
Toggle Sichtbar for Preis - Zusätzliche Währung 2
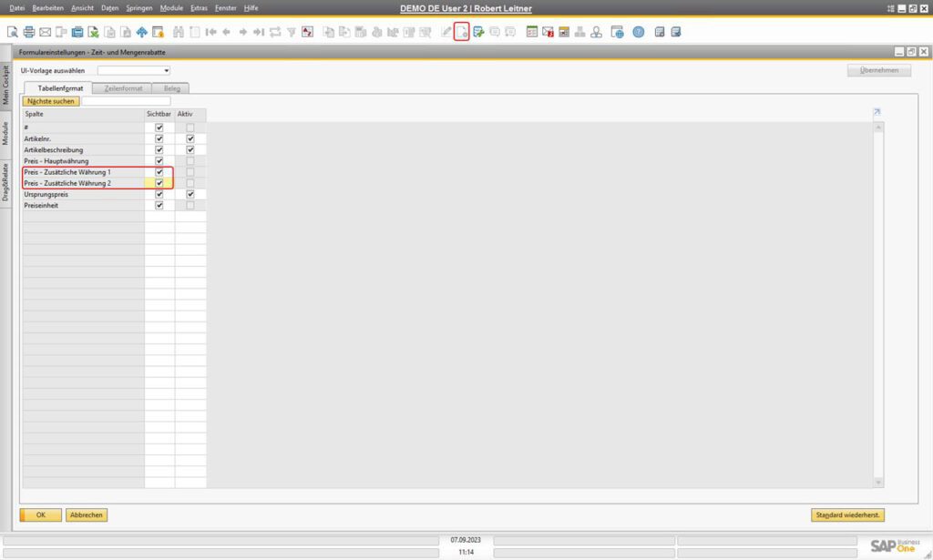click(x=159, y=183)
